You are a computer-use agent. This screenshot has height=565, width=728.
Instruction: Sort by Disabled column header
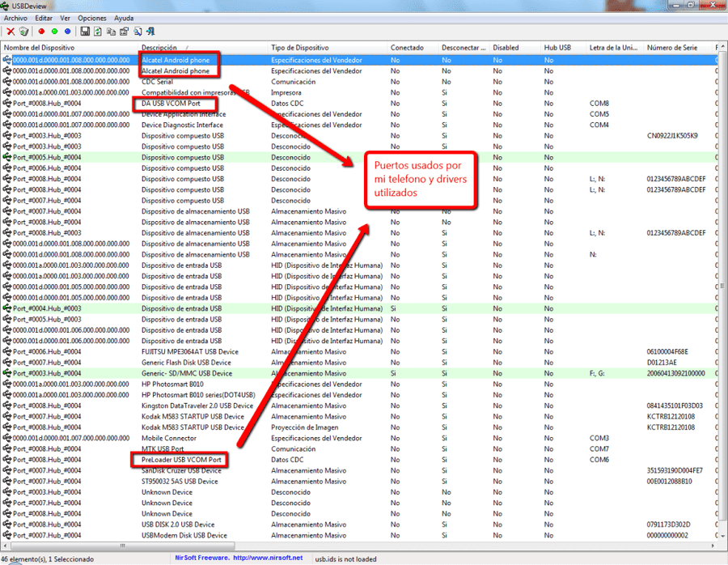tap(515, 48)
